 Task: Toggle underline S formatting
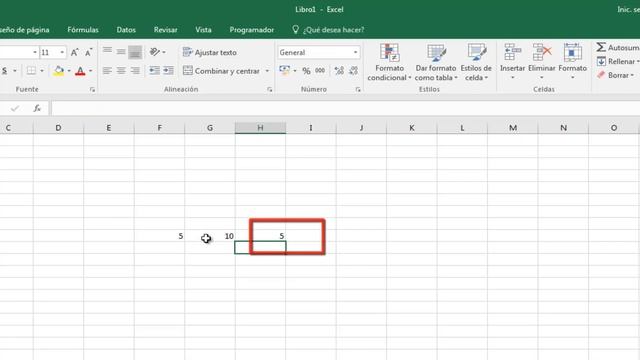(4, 71)
